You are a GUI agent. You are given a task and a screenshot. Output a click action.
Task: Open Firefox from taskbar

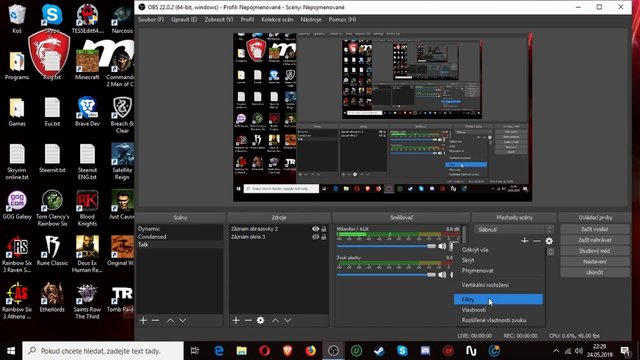(310, 351)
